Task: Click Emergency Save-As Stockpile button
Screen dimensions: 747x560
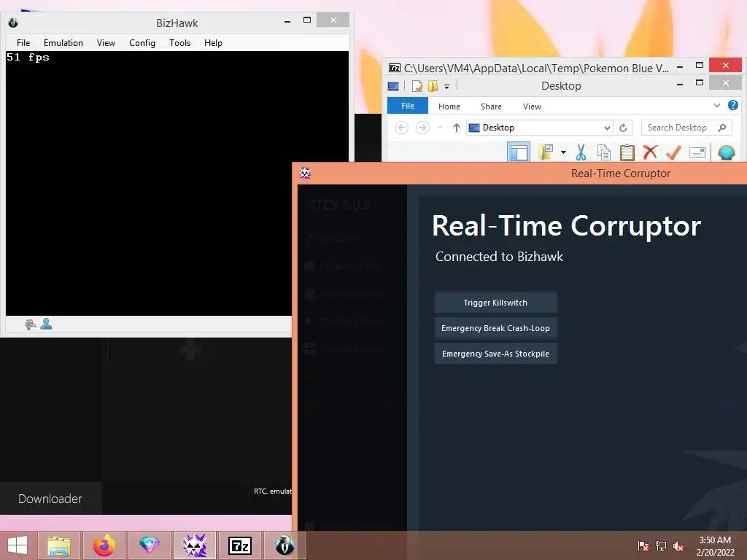Action: tap(495, 354)
